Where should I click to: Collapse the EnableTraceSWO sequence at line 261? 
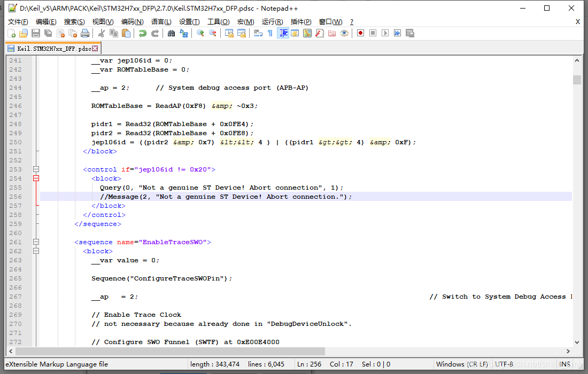(36, 241)
